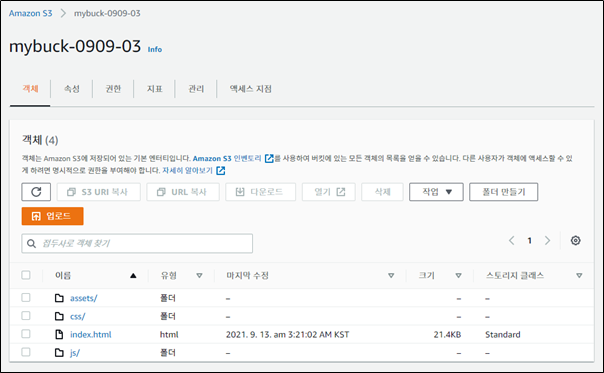Image resolution: width=604 pixels, height=373 pixels.
Task: Click the 폴더 만들기 button
Action: (x=503, y=192)
